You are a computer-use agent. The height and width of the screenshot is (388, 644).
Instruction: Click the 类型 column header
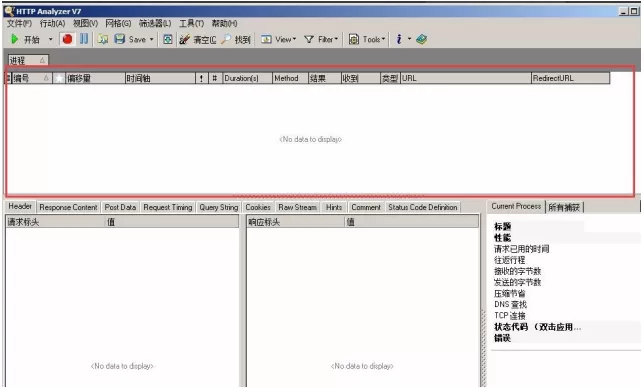click(390, 78)
